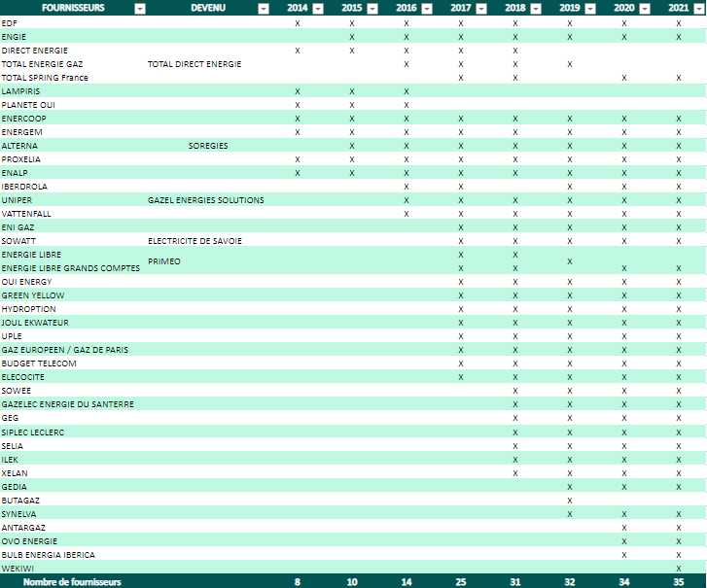
Task: Select the UNIPER supplier cell
Action: (x=73, y=200)
